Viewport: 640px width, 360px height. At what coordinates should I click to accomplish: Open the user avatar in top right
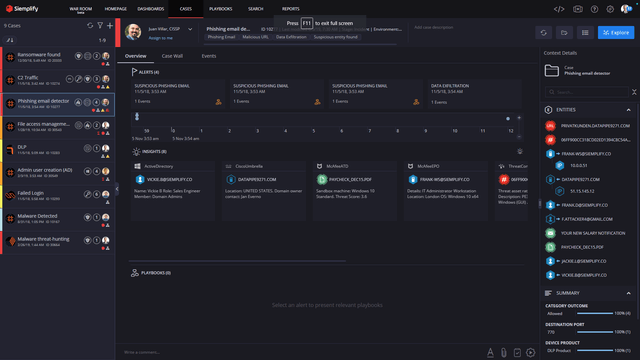625,9
